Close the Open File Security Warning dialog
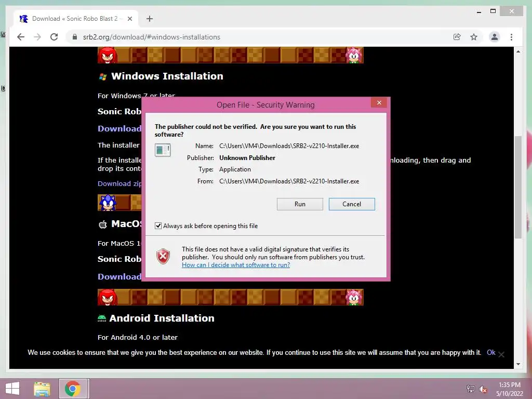Image resolution: width=532 pixels, height=399 pixels. click(379, 103)
